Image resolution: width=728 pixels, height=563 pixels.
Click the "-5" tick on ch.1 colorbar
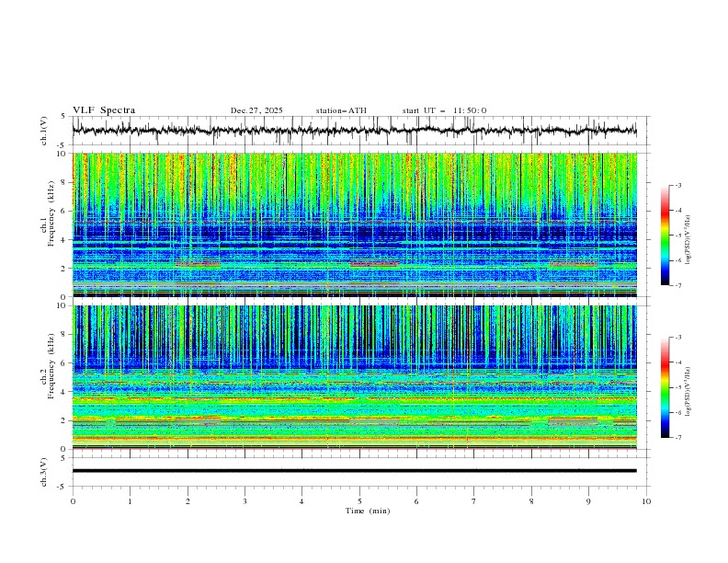pos(678,236)
